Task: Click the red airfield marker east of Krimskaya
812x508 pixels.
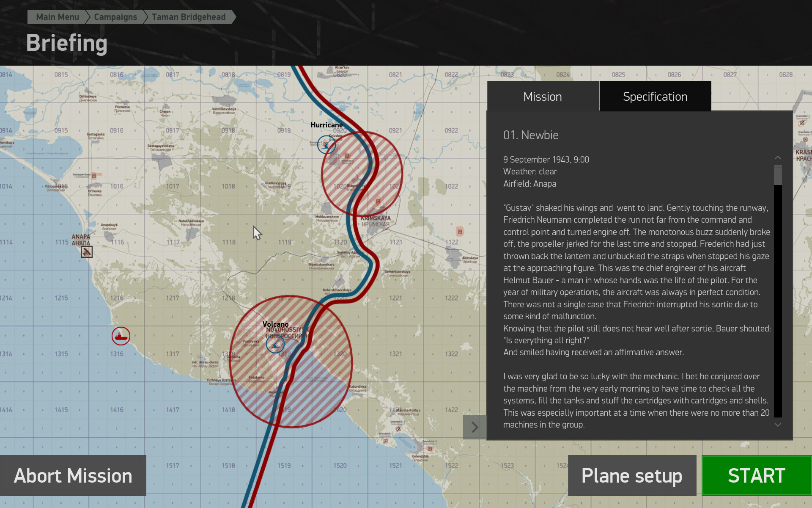Action: point(460,231)
